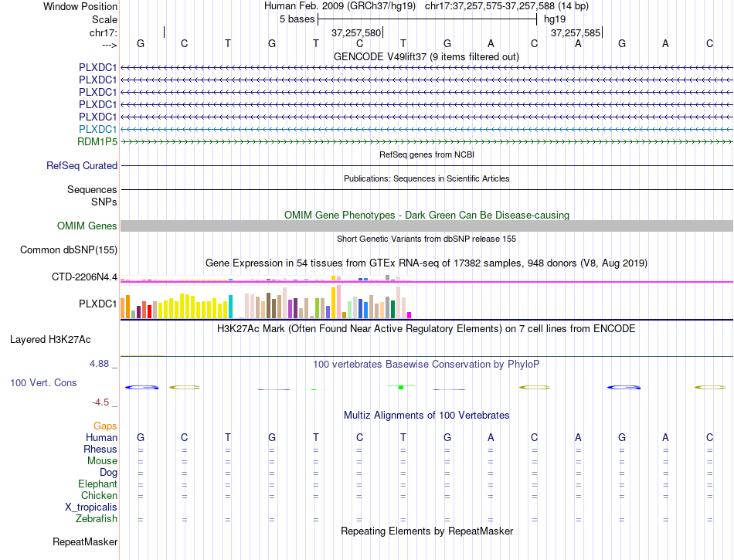Click the RDM1P5 gene label
The image size is (734, 560).
point(97,141)
